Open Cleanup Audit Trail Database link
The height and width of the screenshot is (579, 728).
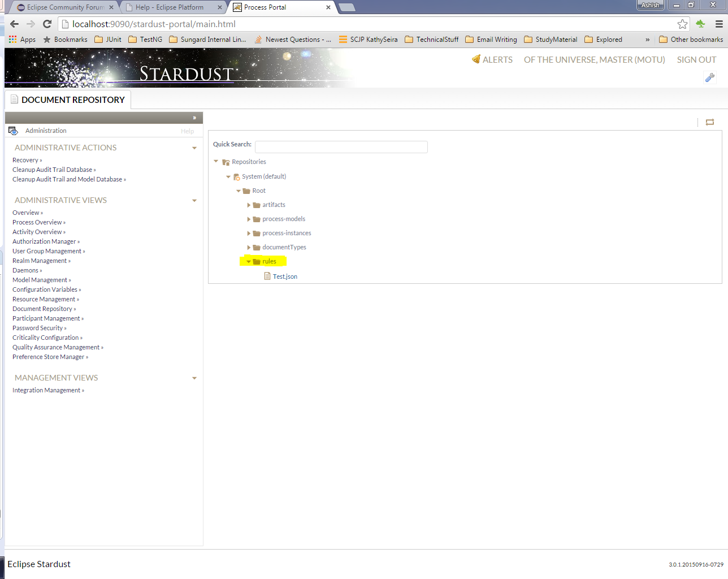coord(54,170)
